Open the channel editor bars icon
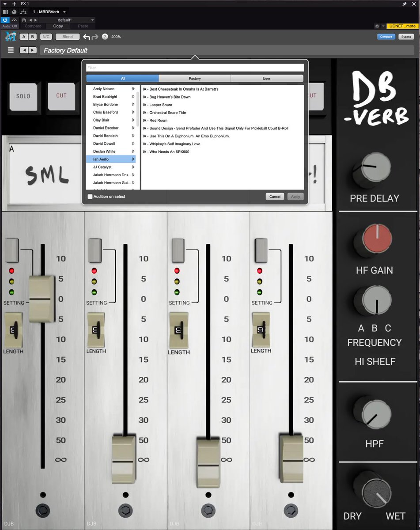 [x=5, y=11]
